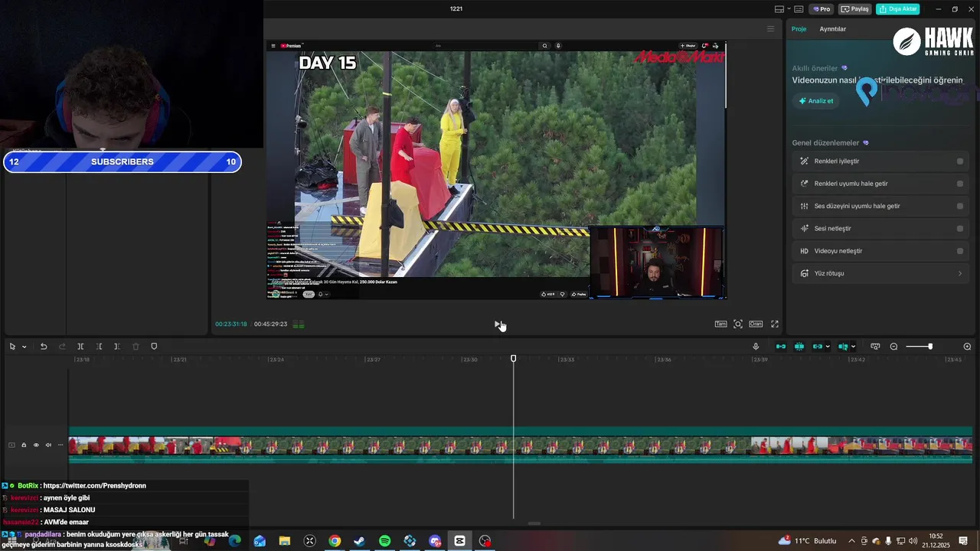The height and width of the screenshot is (551, 980).
Task: Open linkage options dropdown arrow
Action: pos(828,347)
